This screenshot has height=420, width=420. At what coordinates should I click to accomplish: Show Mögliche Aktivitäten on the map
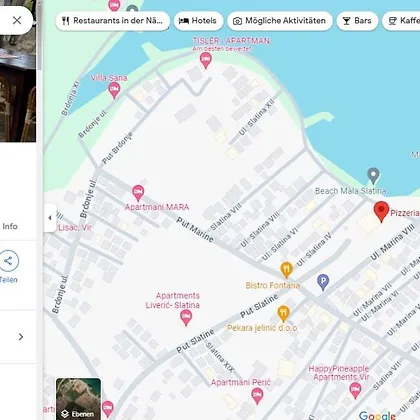tap(280, 21)
